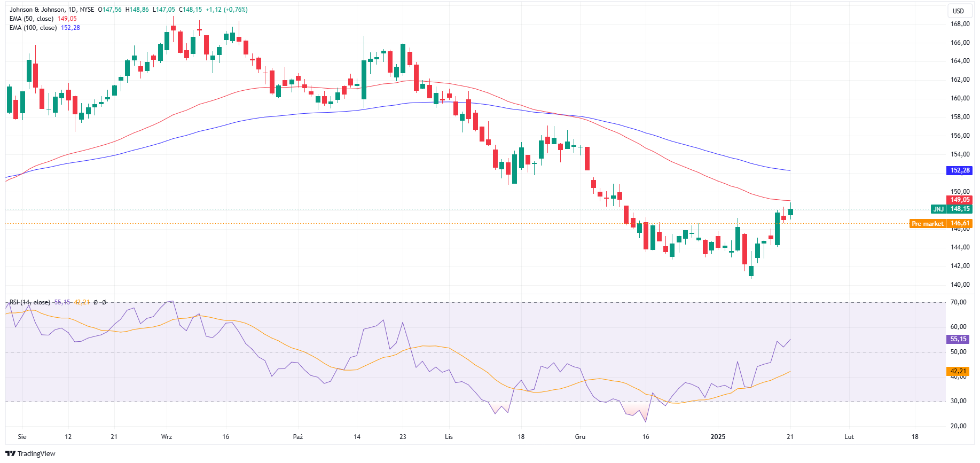Click the red 149,05 value in EMA legend

(67, 19)
